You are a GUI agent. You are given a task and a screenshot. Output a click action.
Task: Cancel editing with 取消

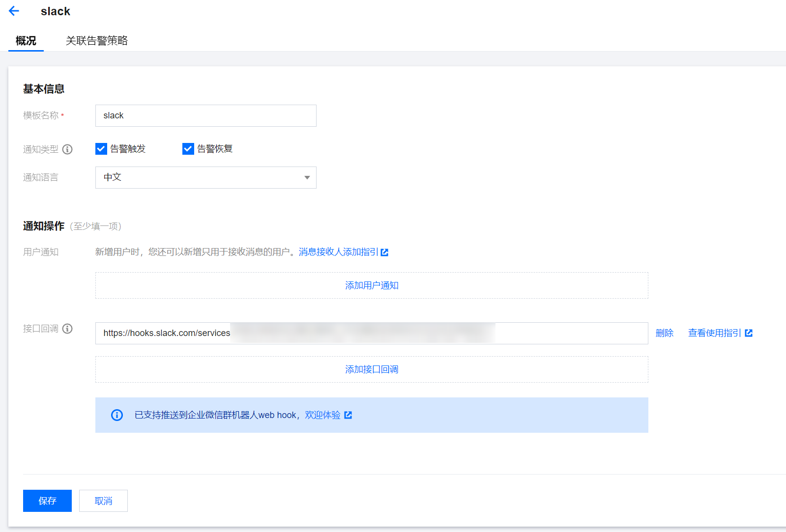103,501
